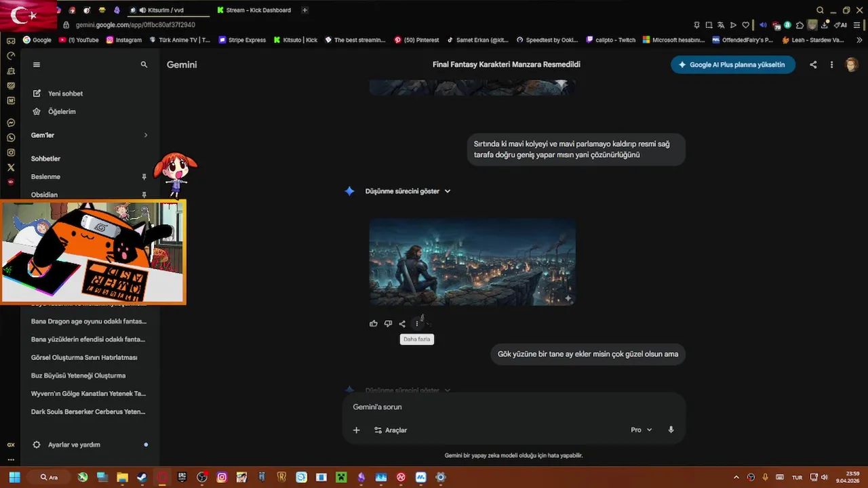Image resolution: width=868 pixels, height=488 pixels.
Task: Click the Gemini'a sorun prompt field
Action: 513,407
